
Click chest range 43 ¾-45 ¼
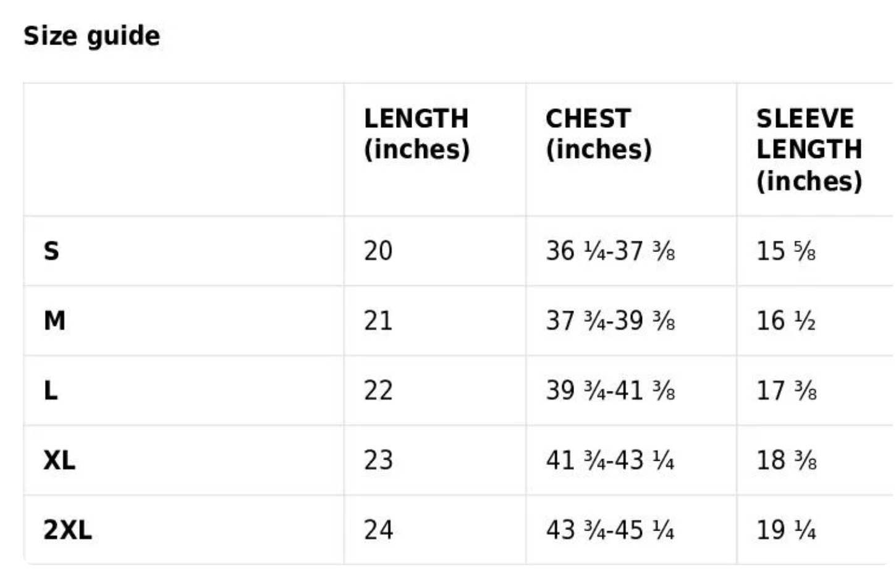coord(610,531)
